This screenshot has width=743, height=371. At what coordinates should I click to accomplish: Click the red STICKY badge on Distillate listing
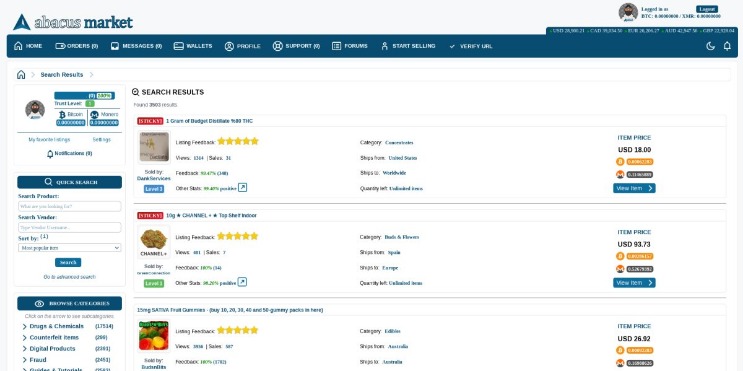coord(150,121)
